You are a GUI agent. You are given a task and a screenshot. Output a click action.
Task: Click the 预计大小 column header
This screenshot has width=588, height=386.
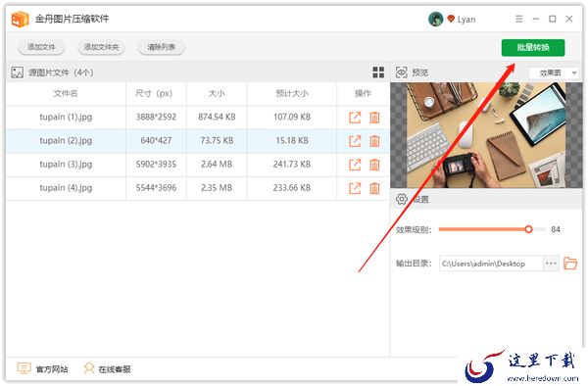[x=292, y=93]
